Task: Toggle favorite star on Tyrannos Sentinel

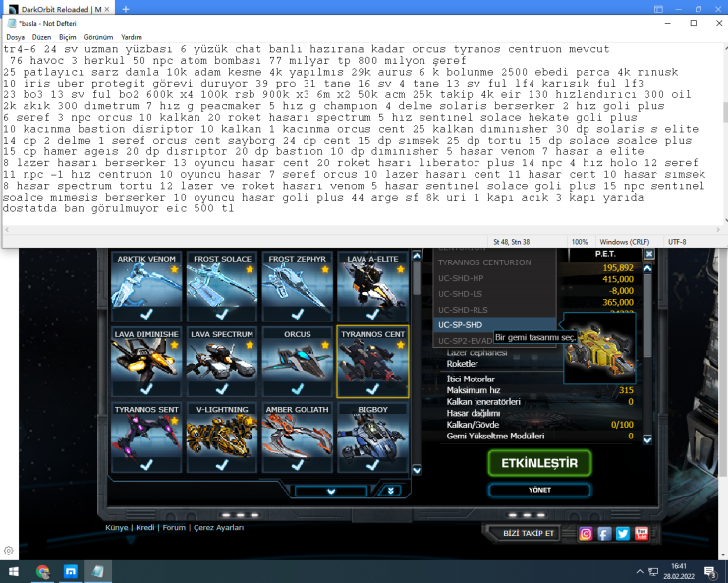Action: [174, 421]
